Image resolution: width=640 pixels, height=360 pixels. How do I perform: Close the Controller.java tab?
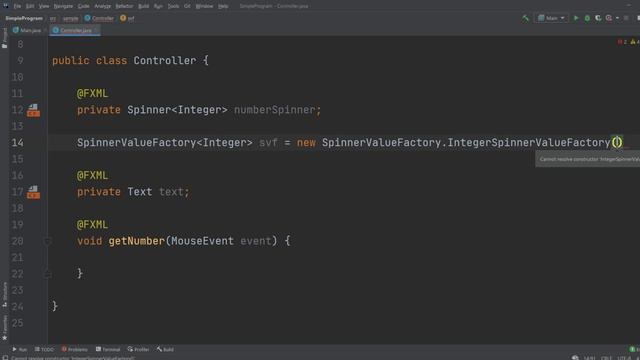(x=96, y=30)
